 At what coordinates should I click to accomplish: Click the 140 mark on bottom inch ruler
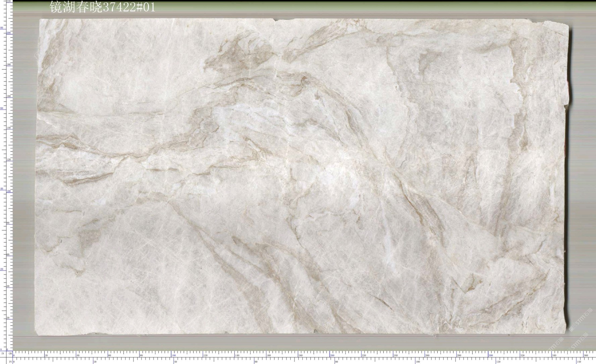pos(579,362)
